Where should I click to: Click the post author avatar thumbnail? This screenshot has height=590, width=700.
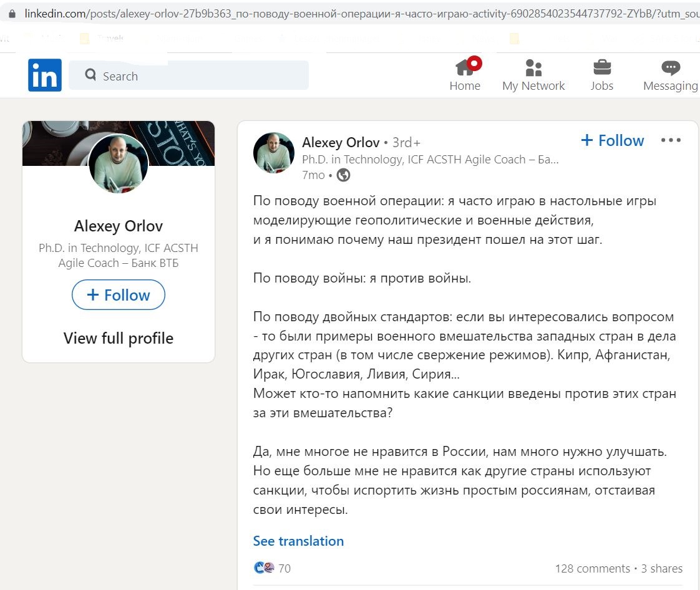(274, 153)
